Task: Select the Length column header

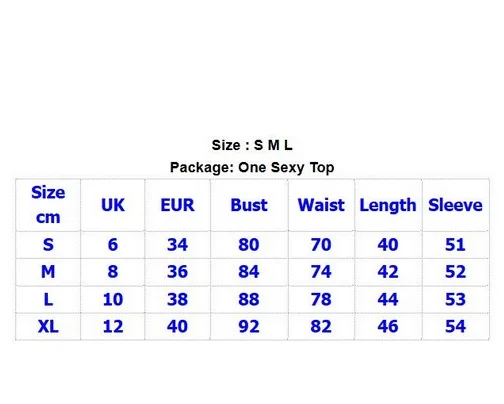Action: pos(388,206)
